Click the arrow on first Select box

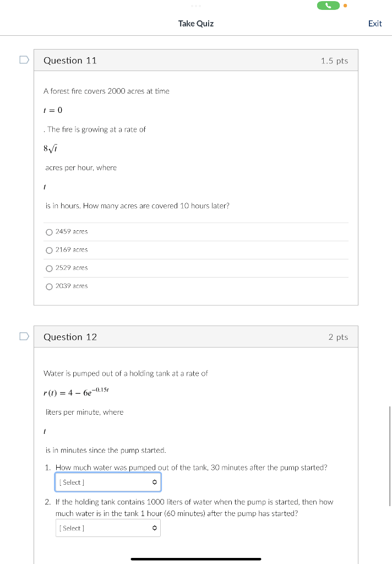[155, 482]
